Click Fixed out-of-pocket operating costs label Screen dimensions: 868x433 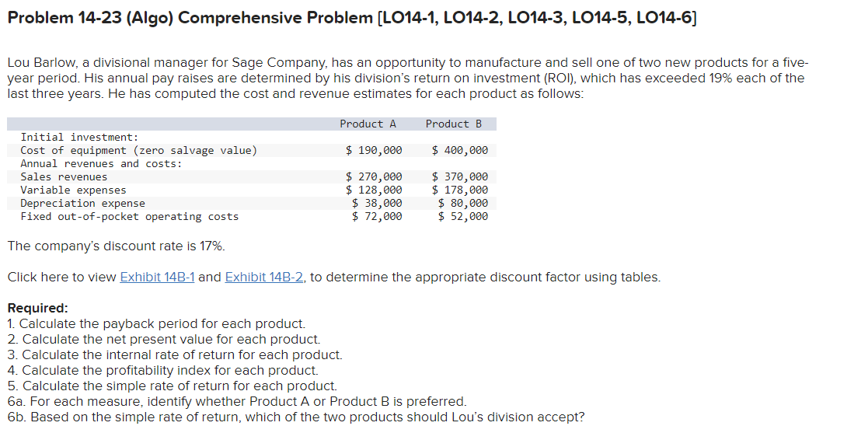tap(130, 216)
